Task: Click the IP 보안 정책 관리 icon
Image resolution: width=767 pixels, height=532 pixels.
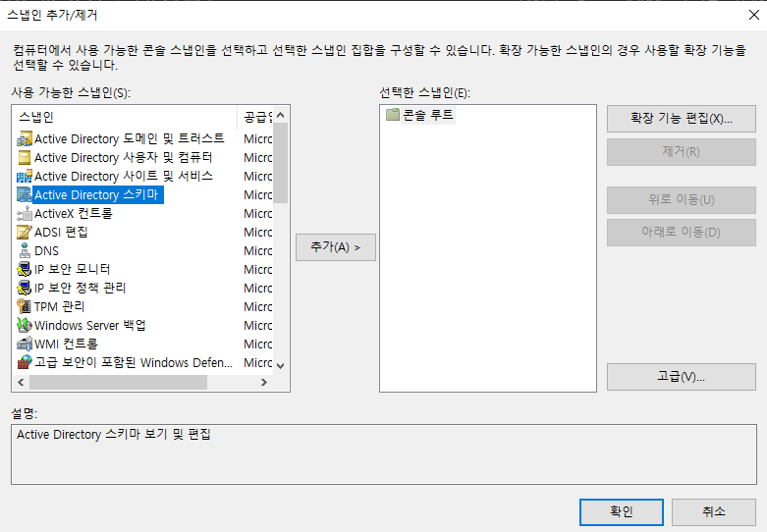Action: tap(25, 288)
